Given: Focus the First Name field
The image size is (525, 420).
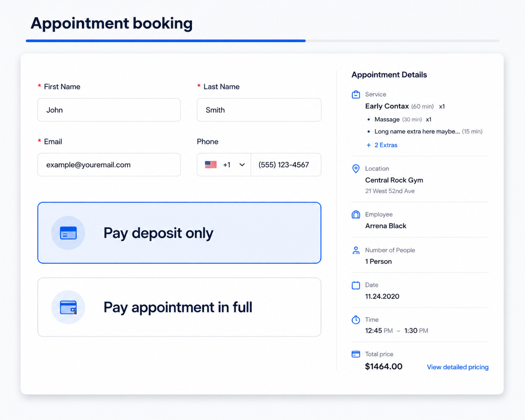Looking at the screenshot, I should (x=109, y=110).
